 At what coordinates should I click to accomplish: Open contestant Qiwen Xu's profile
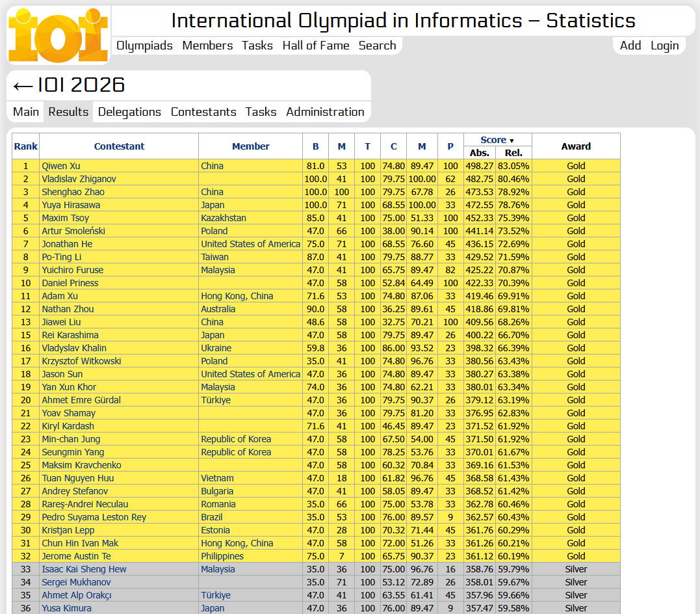pyautogui.click(x=61, y=166)
